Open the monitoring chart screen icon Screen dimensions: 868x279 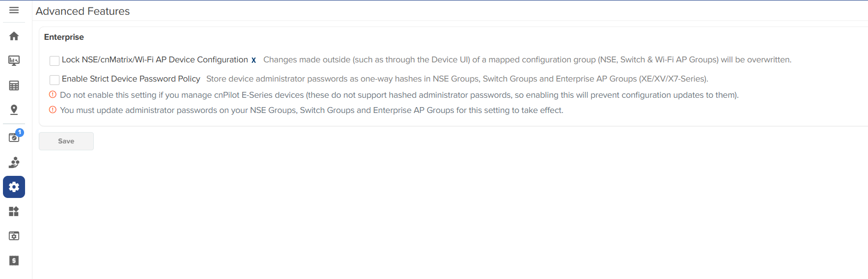pyautogui.click(x=14, y=60)
